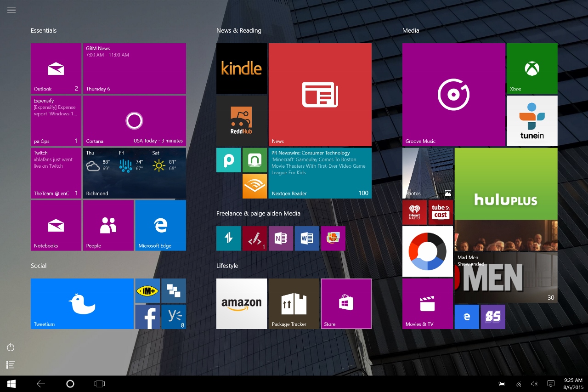This screenshot has height=392, width=588.
Task: Open the volume control tray icon
Action: [534, 384]
